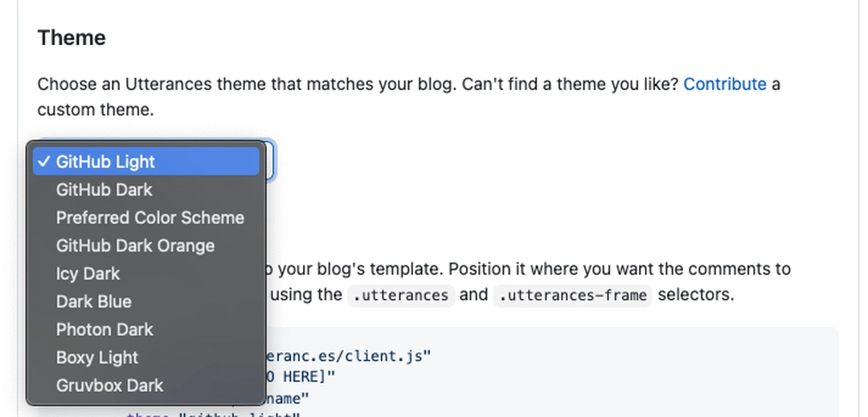Click the theme select box behind the menu

coord(270,161)
